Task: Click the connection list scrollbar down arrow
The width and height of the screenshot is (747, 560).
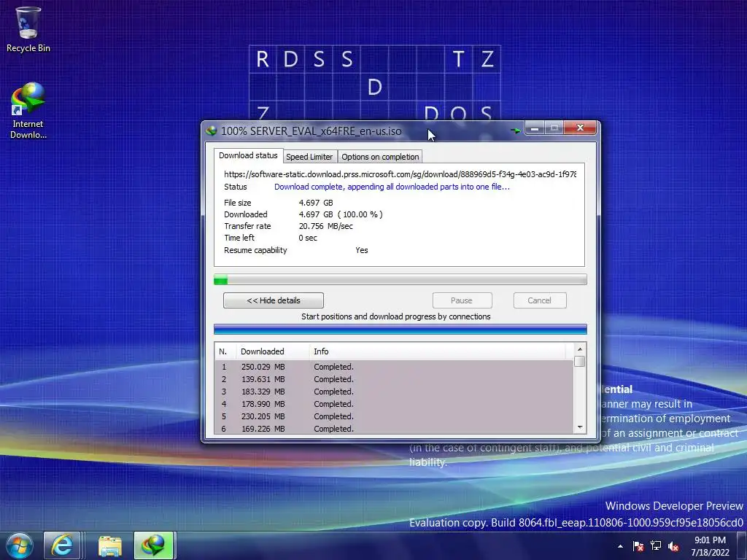Action: click(x=580, y=427)
